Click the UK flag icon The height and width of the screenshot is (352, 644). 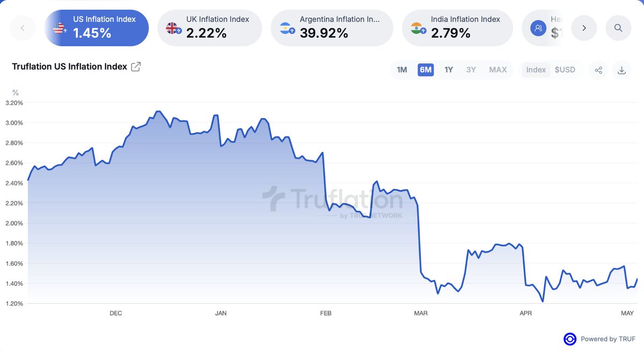coord(173,28)
